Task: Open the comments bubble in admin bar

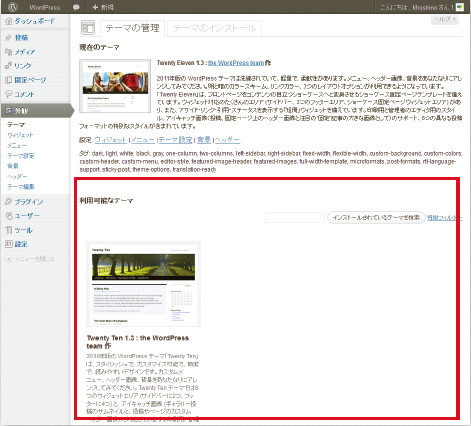Action: [x=76, y=7]
